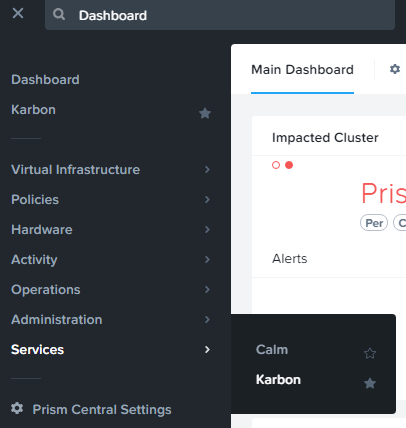Click the Prism Central Settings gear icon
This screenshot has width=406, height=428.
(17, 408)
